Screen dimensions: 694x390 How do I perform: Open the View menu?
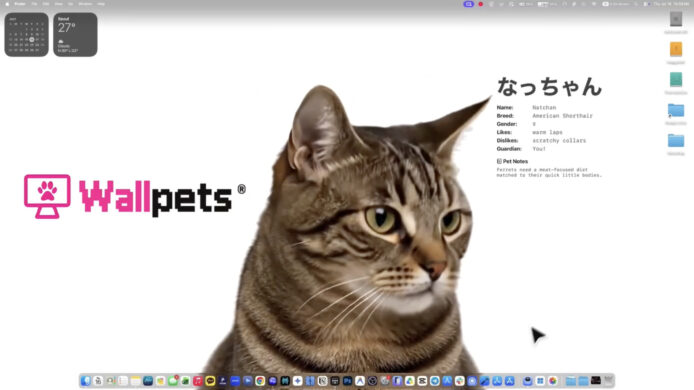(58, 4)
